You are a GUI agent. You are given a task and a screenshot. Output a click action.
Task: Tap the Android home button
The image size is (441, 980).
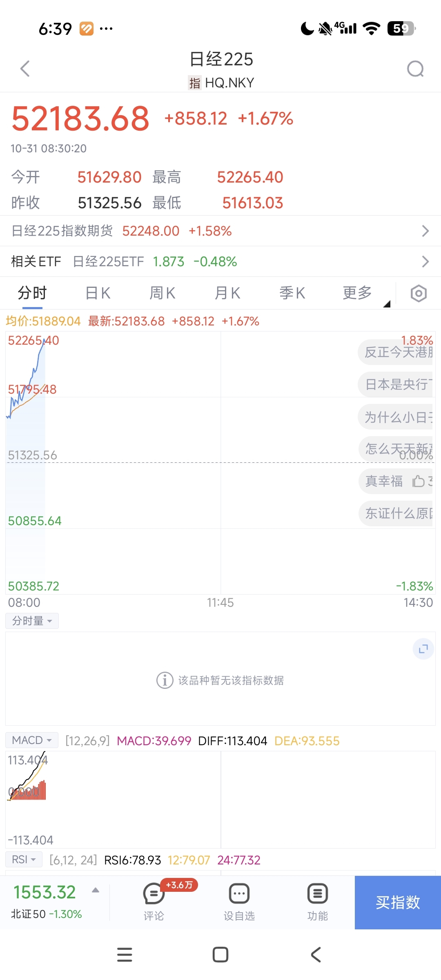coord(220,955)
